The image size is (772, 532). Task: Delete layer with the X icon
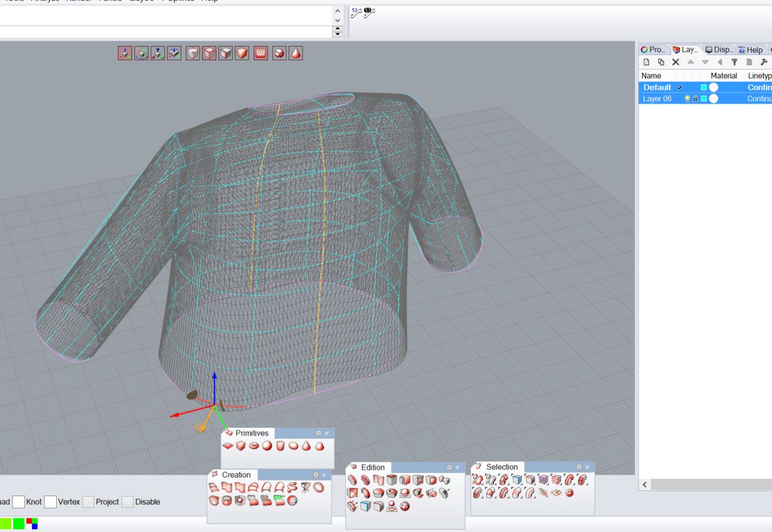pyautogui.click(x=675, y=62)
